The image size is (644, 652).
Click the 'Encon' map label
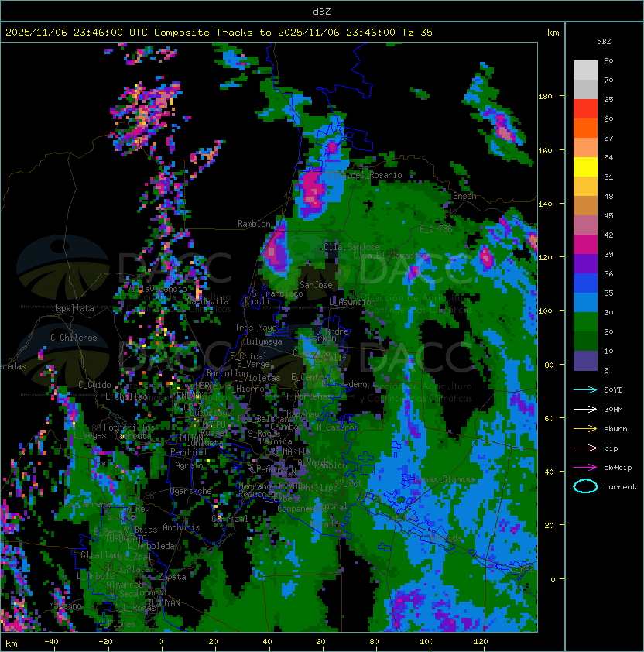click(x=464, y=196)
